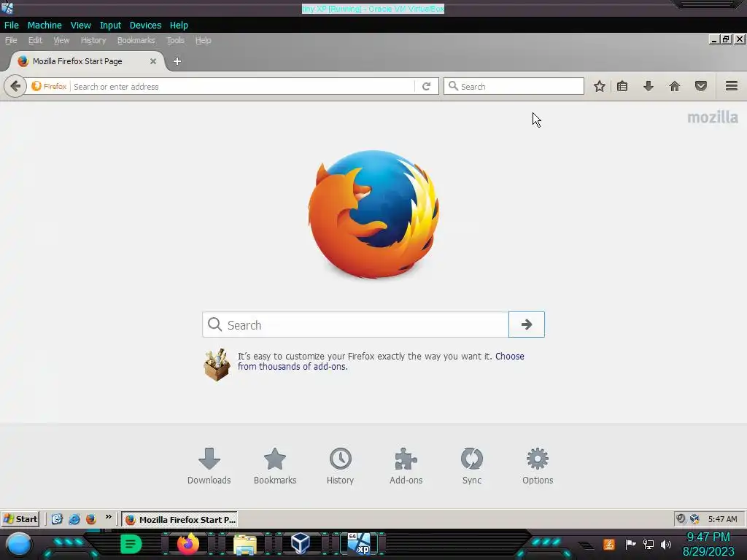
Task: Go to the Firefox Home icon
Action: [675, 86]
